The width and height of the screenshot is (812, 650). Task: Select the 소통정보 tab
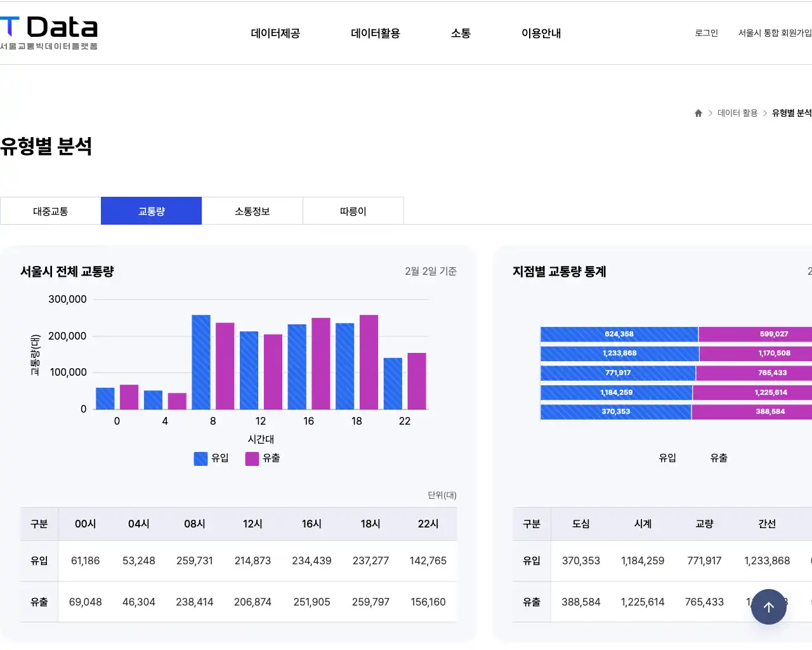click(252, 210)
